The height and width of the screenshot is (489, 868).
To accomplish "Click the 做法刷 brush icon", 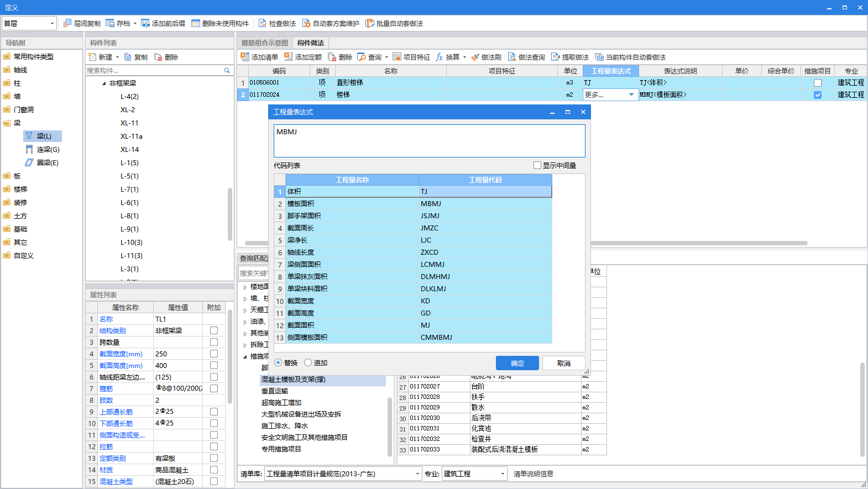I will point(475,57).
